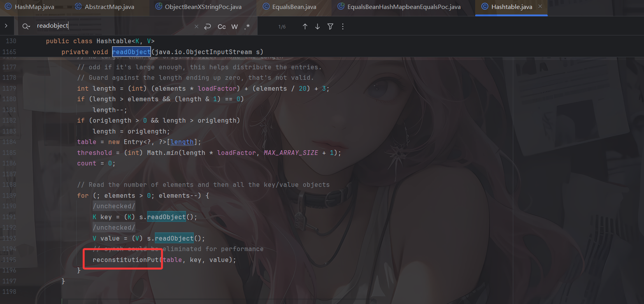Insert a new line in search field
The width and height of the screenshot is (644, 304).
[208, 26]
